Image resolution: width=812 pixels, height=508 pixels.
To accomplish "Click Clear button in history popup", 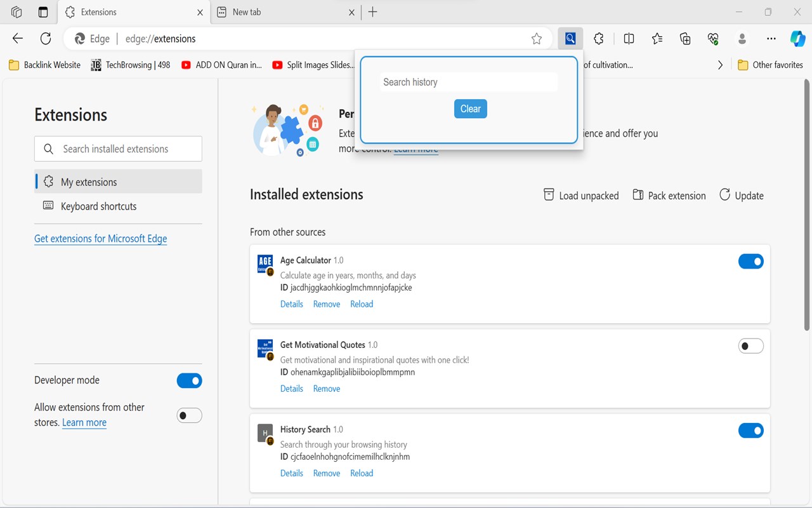I will pos(471,109).
